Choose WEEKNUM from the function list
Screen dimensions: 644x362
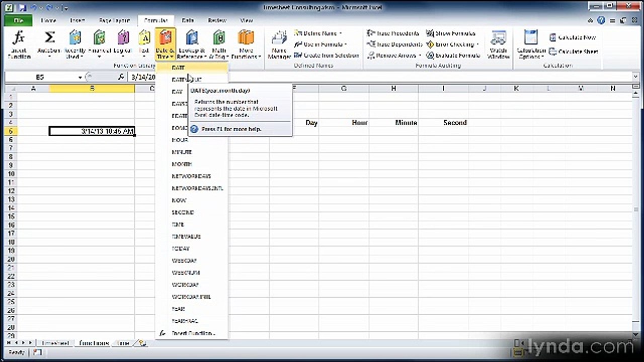pos(192,273)
